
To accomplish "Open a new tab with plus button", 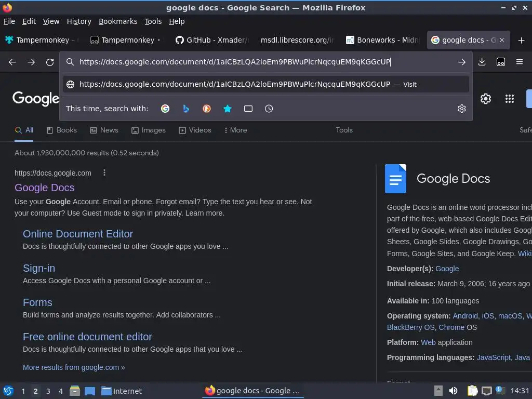I will pos(522,41).
